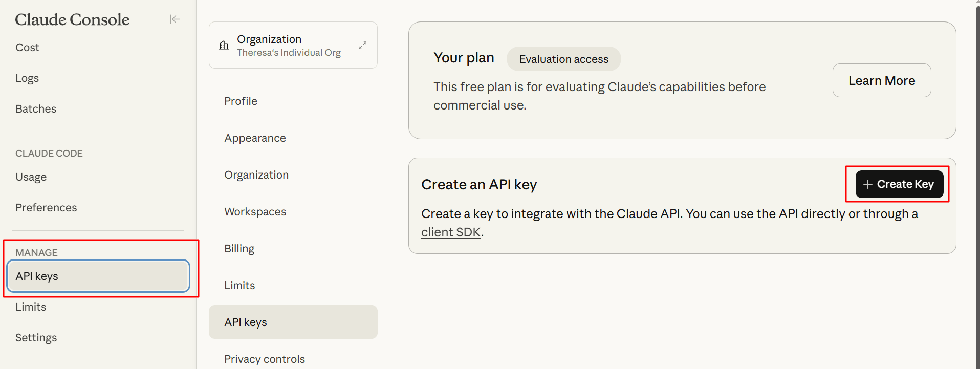Open Privacy controls settings
The image size is (980, 369).
265,359
